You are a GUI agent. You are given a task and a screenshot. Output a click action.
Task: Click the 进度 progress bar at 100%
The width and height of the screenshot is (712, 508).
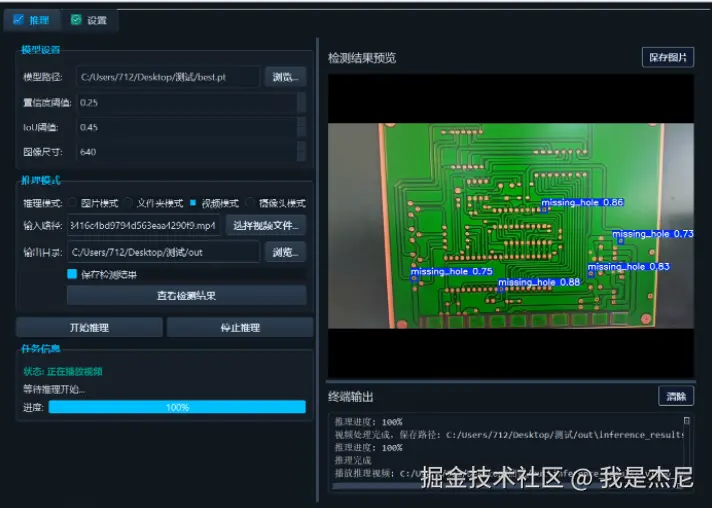tap(177, 407)
